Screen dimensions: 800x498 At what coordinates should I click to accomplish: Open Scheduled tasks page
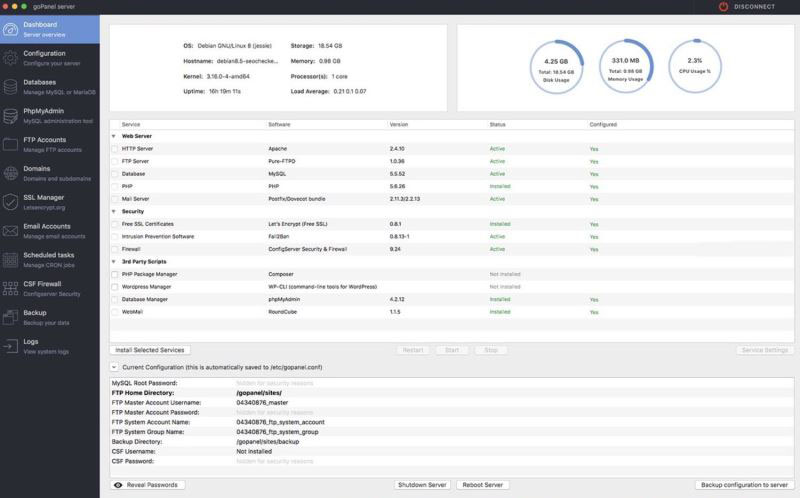tap(50, 260)
